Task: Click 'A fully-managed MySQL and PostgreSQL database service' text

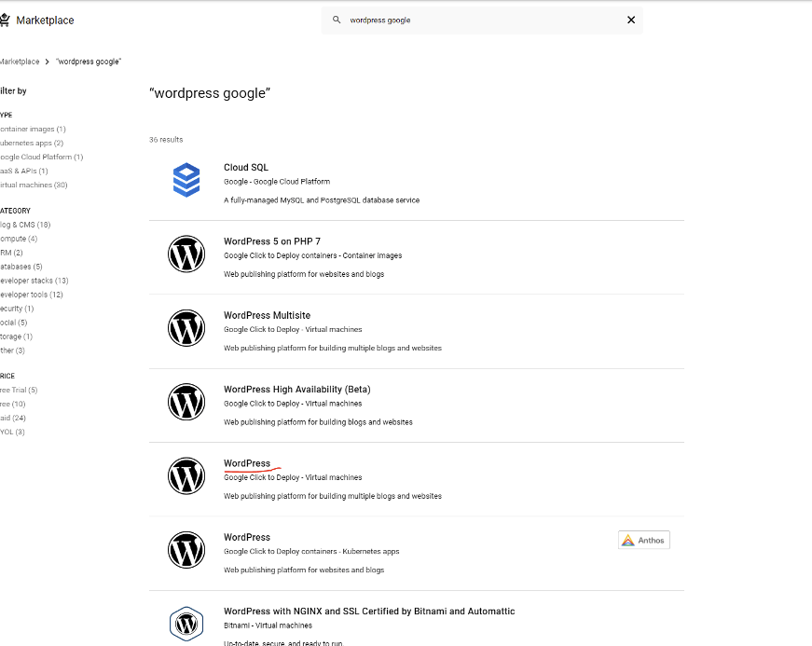Action: click(x=322, y=200)
